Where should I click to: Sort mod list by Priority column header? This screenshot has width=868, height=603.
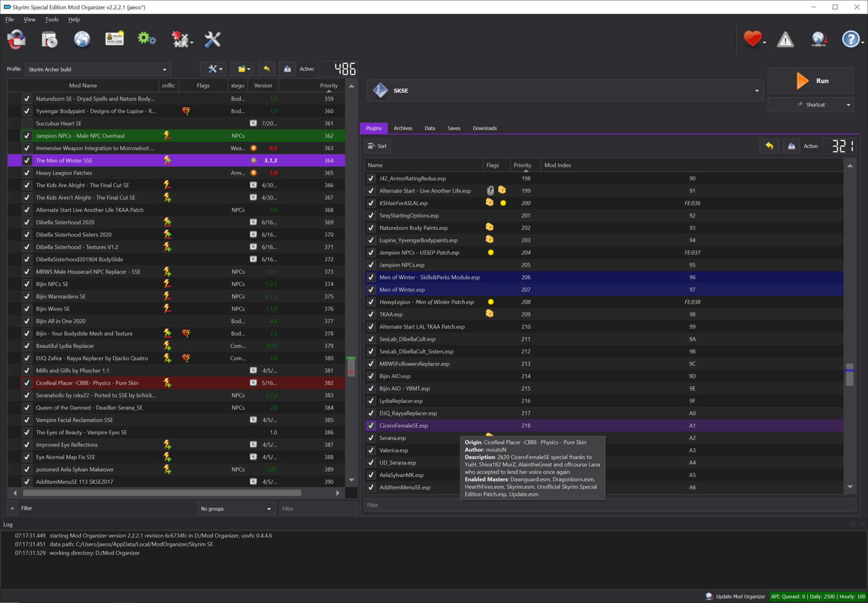(x=329, y=85)
